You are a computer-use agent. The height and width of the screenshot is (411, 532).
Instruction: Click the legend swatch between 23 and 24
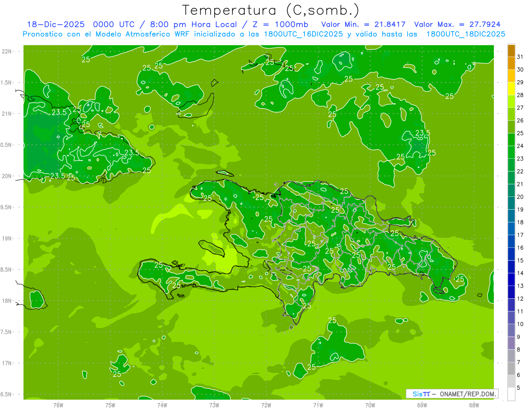pos(511,153)
